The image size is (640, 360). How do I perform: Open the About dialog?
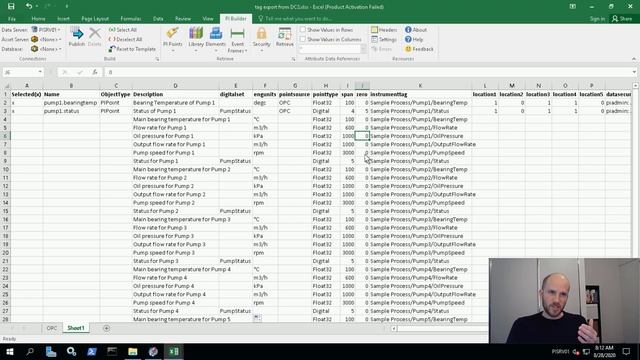(x=416, y=30)
